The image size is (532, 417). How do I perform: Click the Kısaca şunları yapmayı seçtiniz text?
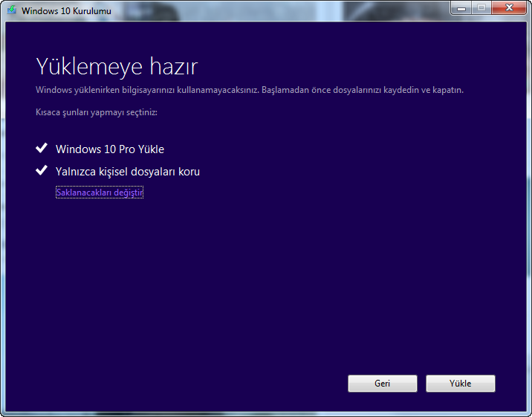97,112
